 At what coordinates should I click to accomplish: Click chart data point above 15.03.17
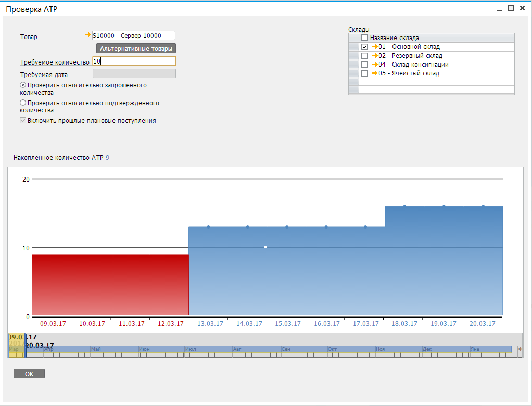point(287,227)
